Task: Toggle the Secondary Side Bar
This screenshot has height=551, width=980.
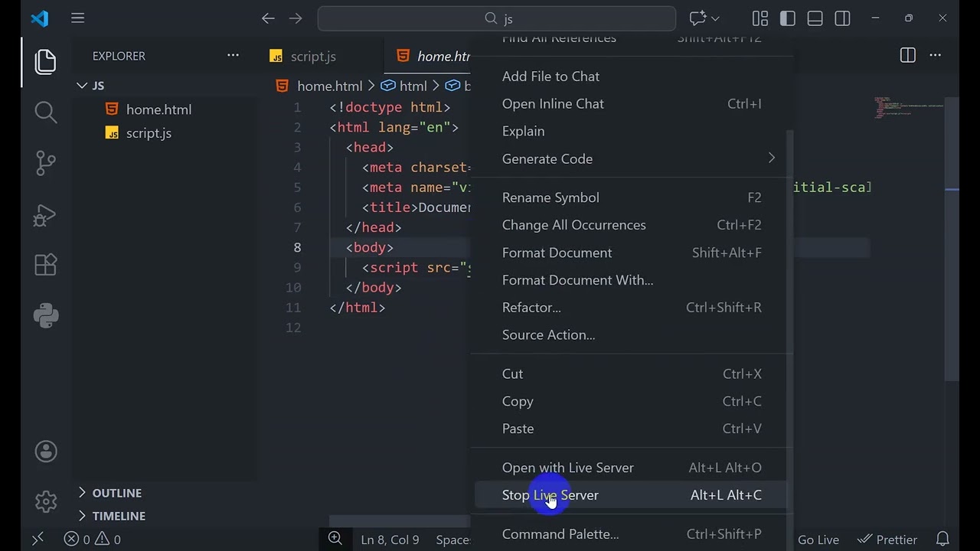Action: (x=843, y=18)
